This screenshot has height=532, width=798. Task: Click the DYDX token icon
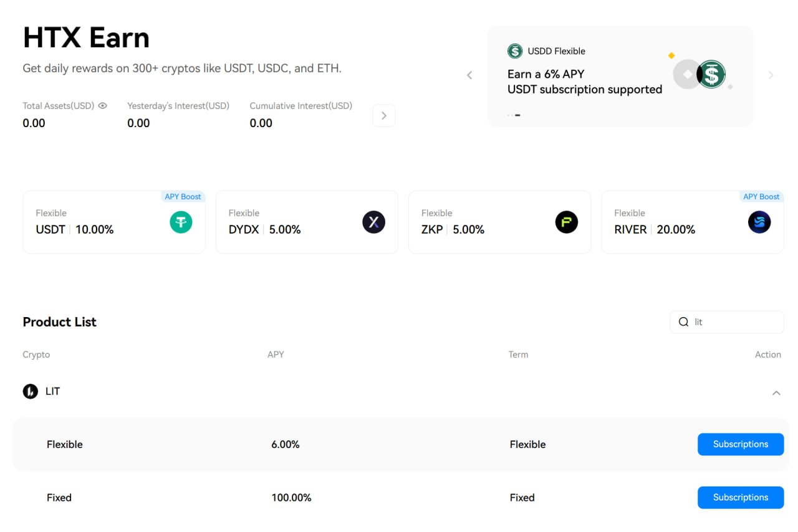tap(373, 222)
